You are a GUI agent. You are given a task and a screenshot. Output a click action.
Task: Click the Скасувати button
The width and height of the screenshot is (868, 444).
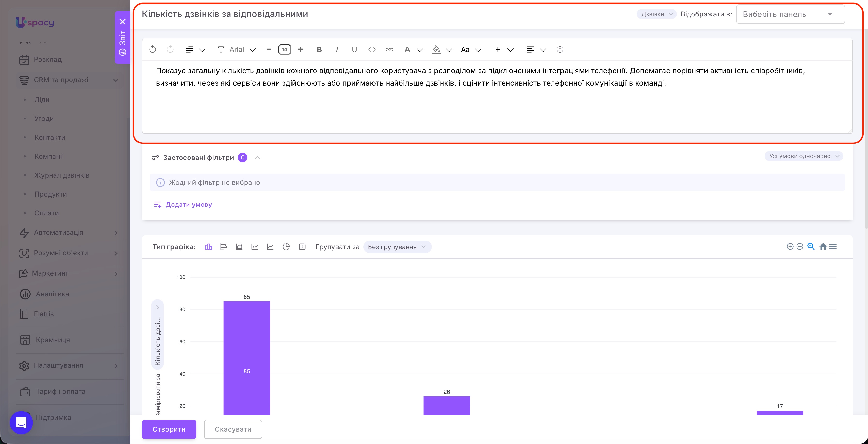233,429
